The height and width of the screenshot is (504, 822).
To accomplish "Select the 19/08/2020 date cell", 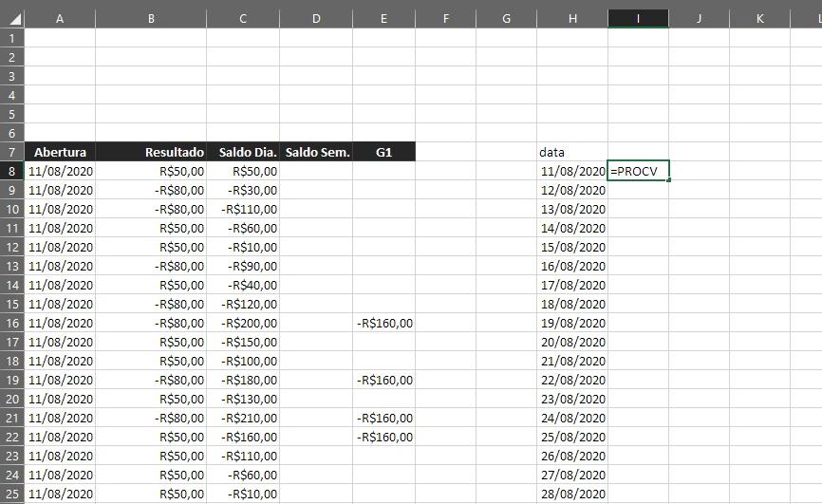I will pos(572,323).
